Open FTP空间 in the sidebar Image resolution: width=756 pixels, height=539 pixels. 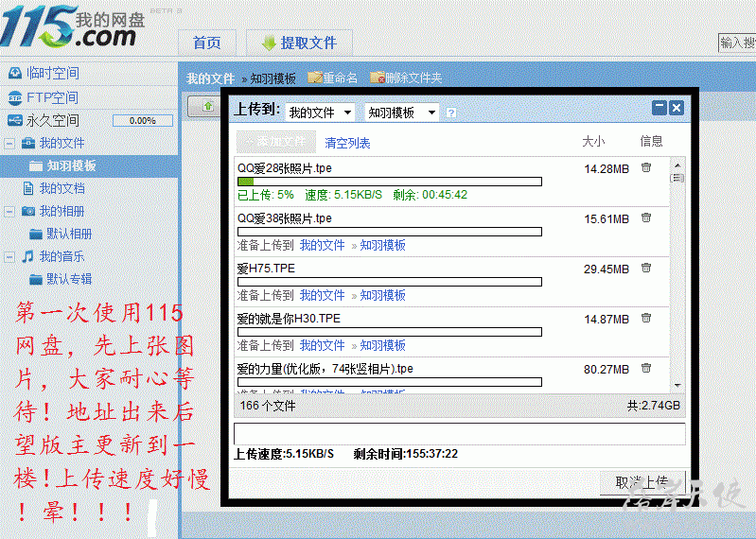point(52,97)
